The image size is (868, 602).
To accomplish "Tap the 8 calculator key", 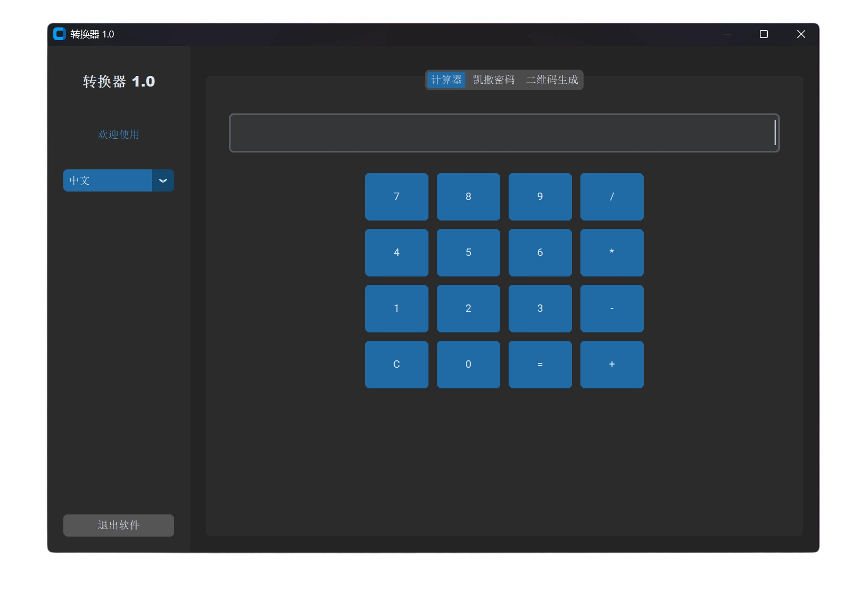I will pos(469,197).
